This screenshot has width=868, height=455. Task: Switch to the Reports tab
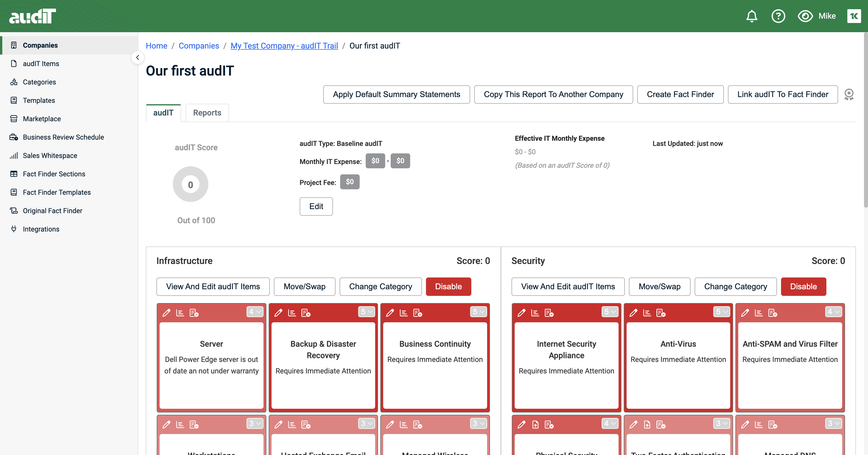(x=207, y=113)
